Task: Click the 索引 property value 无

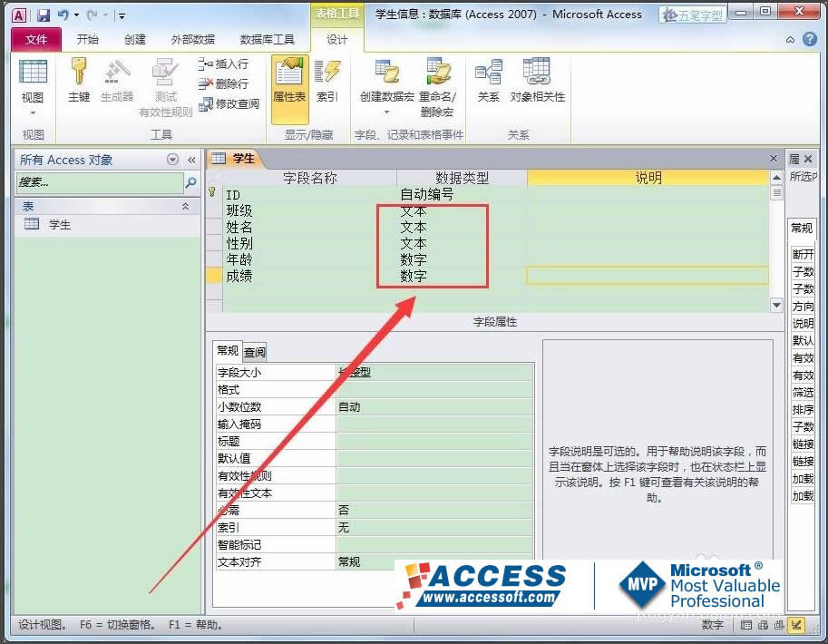Action: tap(434, 527)
